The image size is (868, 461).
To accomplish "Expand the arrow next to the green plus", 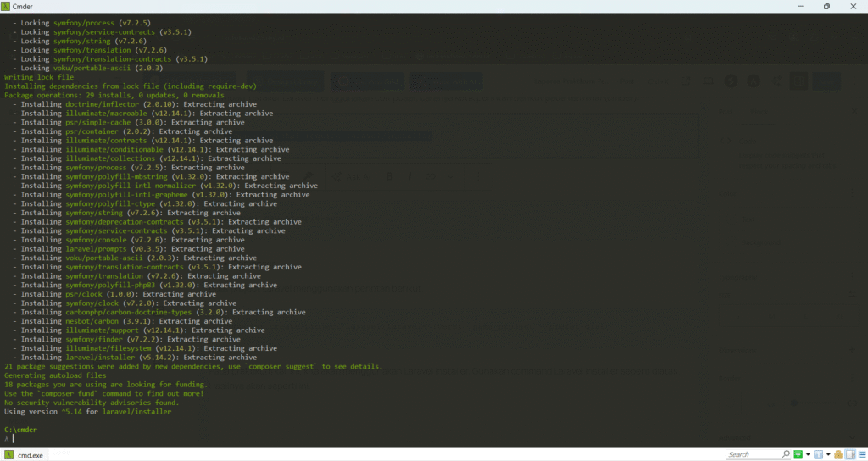I will pos(808,455).
